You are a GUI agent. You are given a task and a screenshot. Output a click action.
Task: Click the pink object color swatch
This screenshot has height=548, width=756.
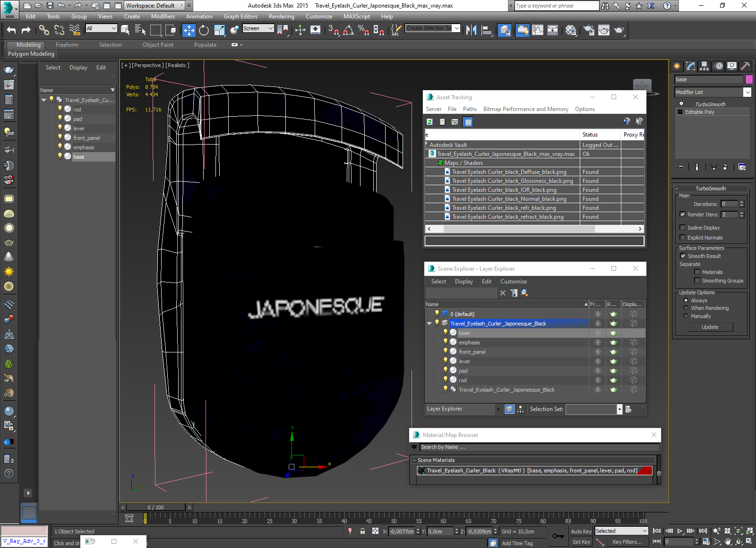(x=749, y=79)
